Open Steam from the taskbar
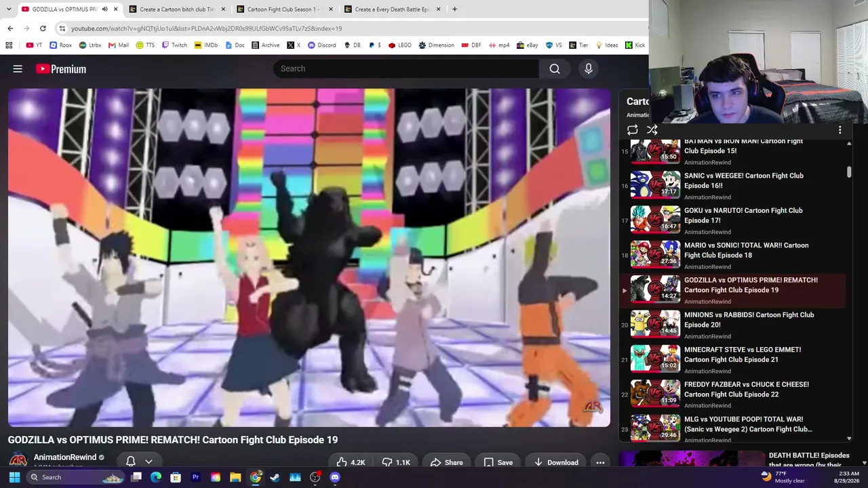 pyautogui.click(x=275, y=477)
